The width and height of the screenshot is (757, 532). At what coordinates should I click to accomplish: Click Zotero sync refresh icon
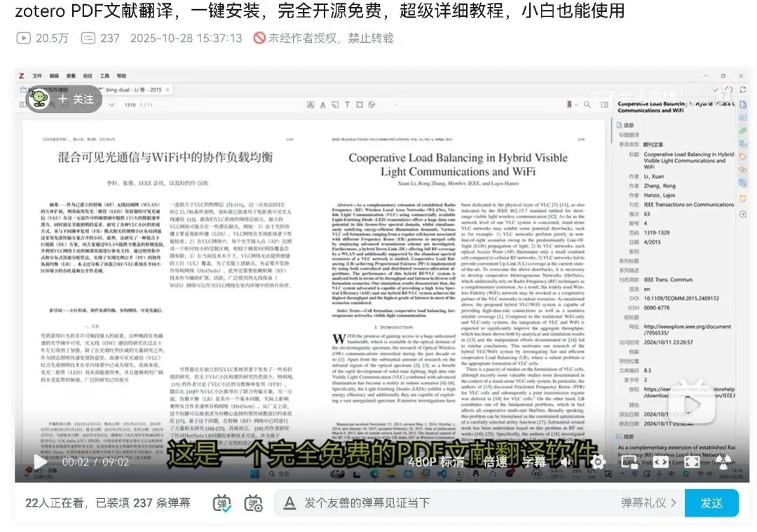[x=742, y=90]
